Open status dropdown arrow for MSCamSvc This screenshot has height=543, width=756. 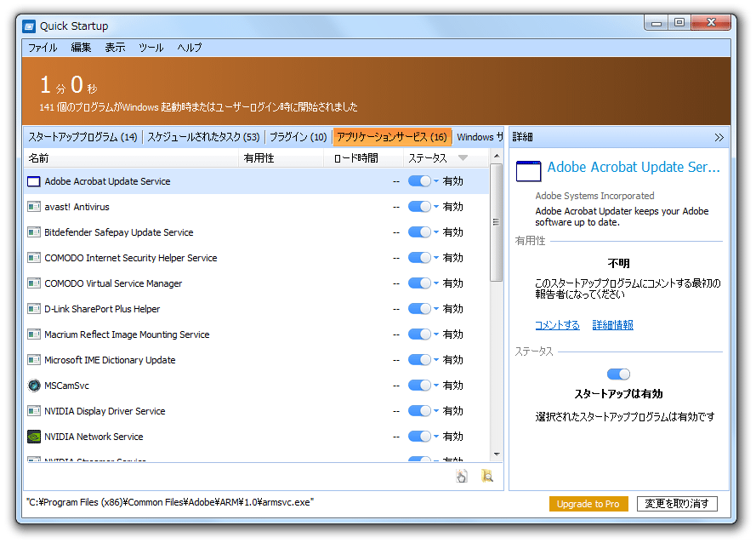pos(436,386)
